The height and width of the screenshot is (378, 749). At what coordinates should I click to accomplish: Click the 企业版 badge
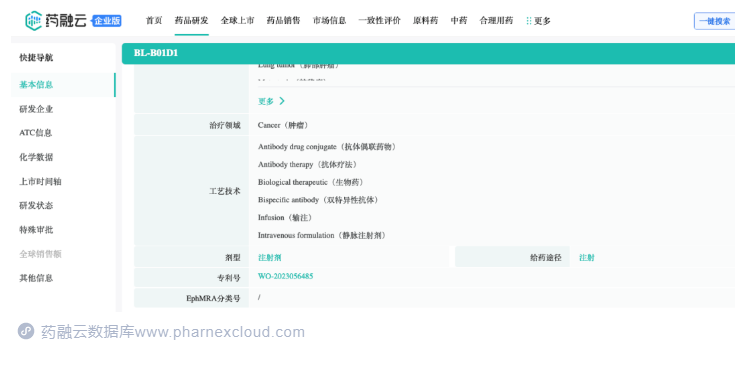coord(107,21)
